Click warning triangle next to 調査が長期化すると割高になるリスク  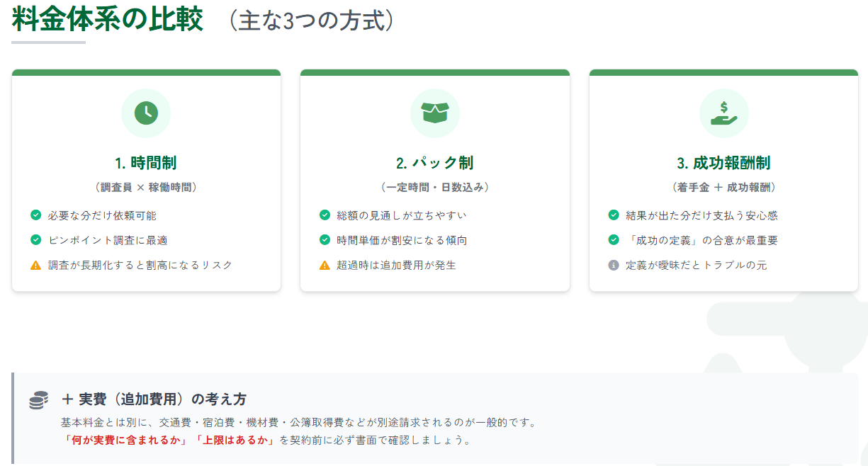pos(36,266)
